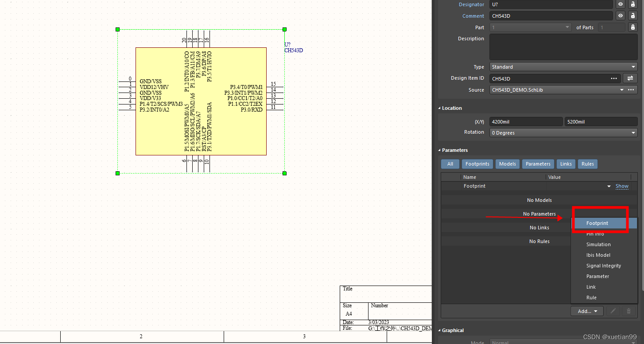
Task: Choose Simulation from the Add menu
Action: point(605,244)
